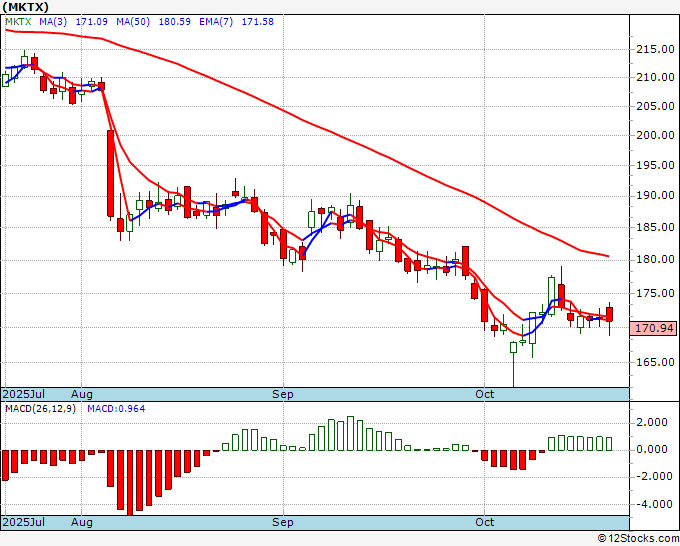The image size is (680, 546).
Task: Click the 2.000 MACD axis label
Action: pos(652,423)
